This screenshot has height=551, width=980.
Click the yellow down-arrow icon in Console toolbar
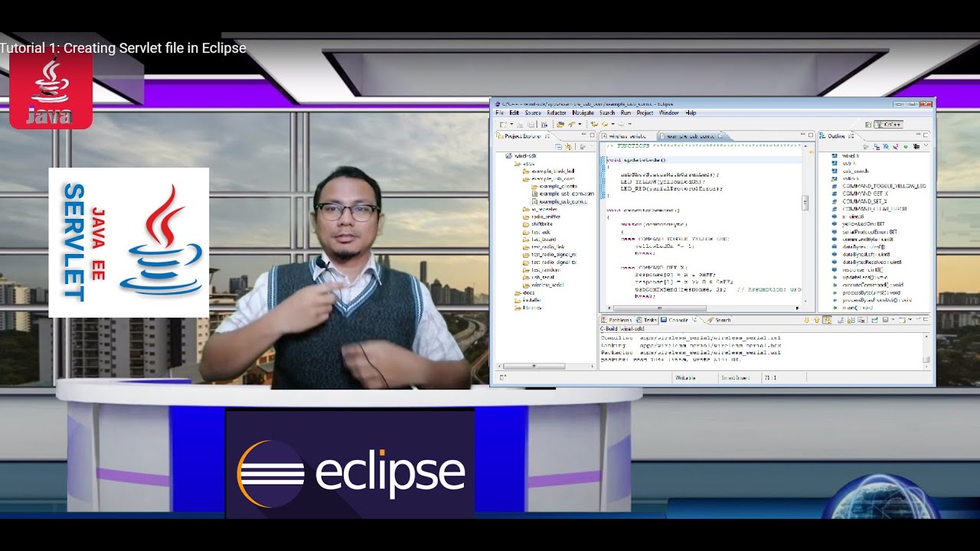tap(807, 320)
